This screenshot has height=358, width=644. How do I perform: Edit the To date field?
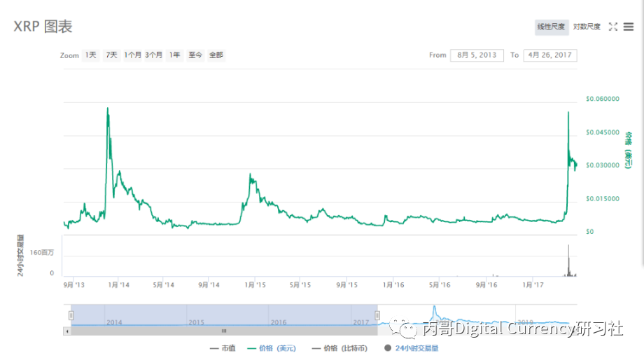[550, 55]
